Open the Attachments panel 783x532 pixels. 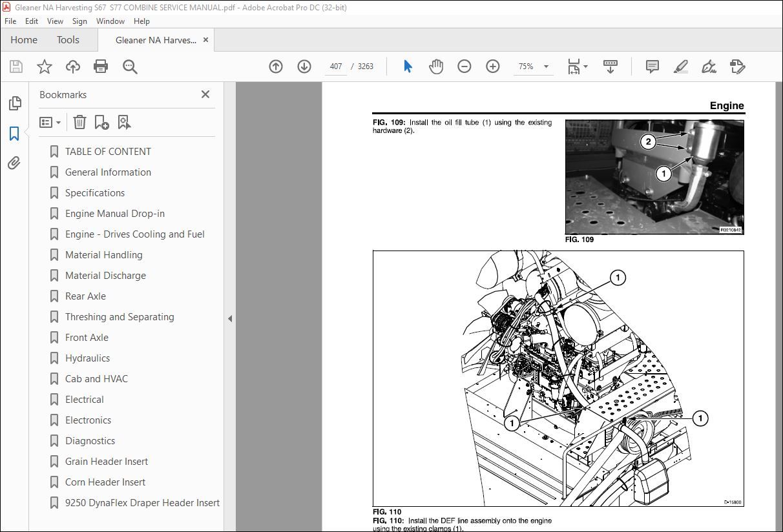pos(16,163)
